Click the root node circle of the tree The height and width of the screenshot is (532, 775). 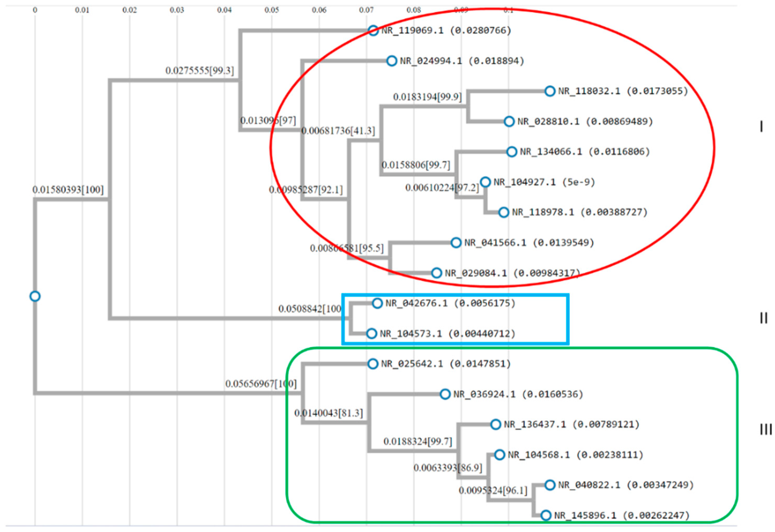tap(35, 296)
